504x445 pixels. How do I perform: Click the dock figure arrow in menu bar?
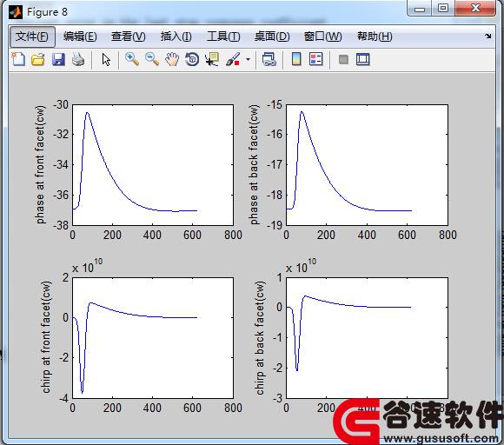[488, 36]
